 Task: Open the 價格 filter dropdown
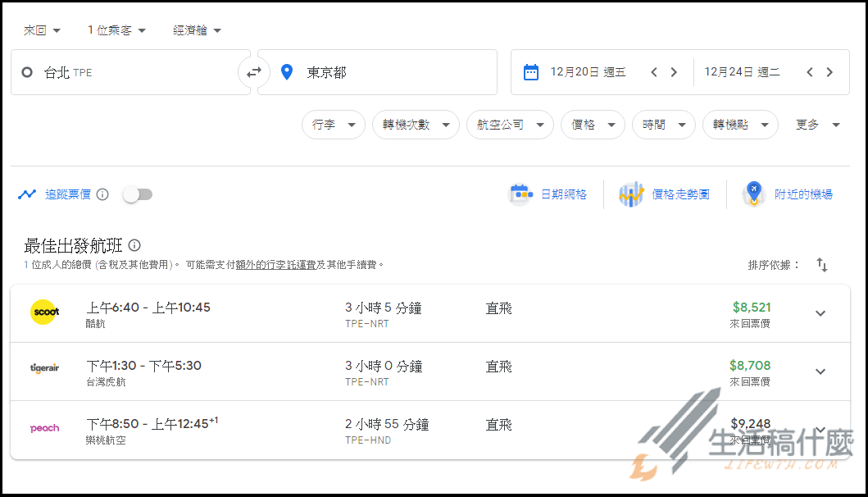pyautogui.click(x=593, y=125)
